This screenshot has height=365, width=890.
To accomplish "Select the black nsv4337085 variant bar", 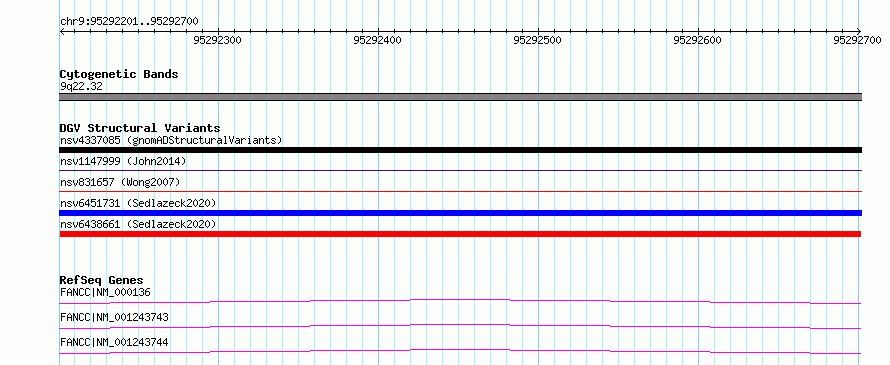I will [x=460, y=150].
